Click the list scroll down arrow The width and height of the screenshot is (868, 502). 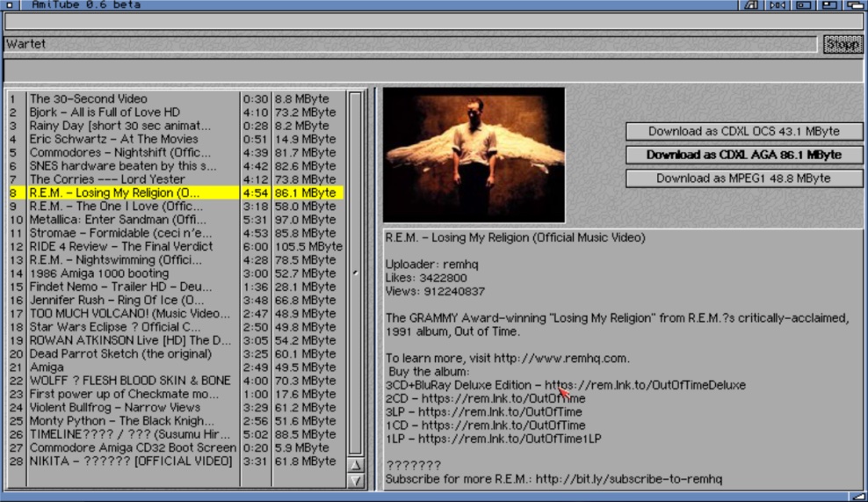click(356, 480)
